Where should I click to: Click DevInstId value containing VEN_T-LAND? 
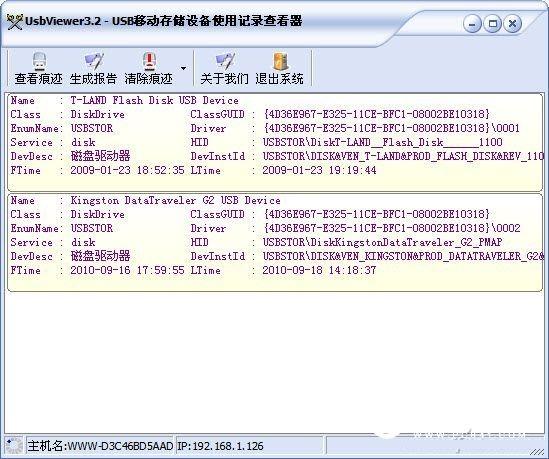(x=403, y=156)
